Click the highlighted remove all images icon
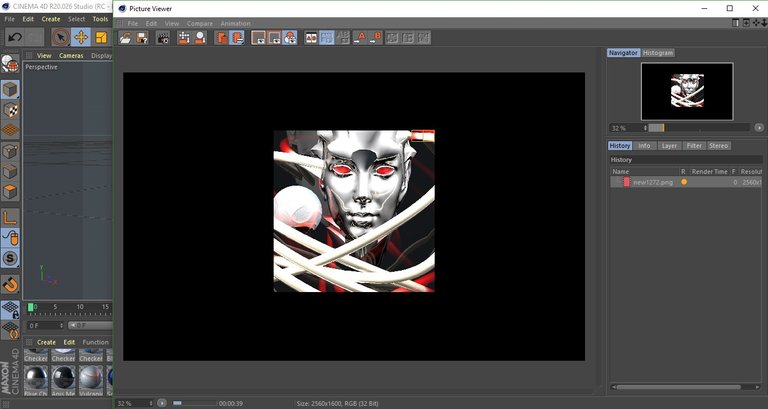 point(238,38)
